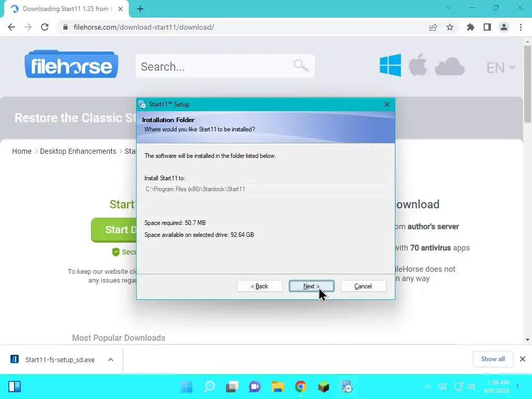Image resolution: width=532 pixels, height=399 pixels.
Task: Select the Downloading Start11 tab
Action: click(x=66, y=9)
